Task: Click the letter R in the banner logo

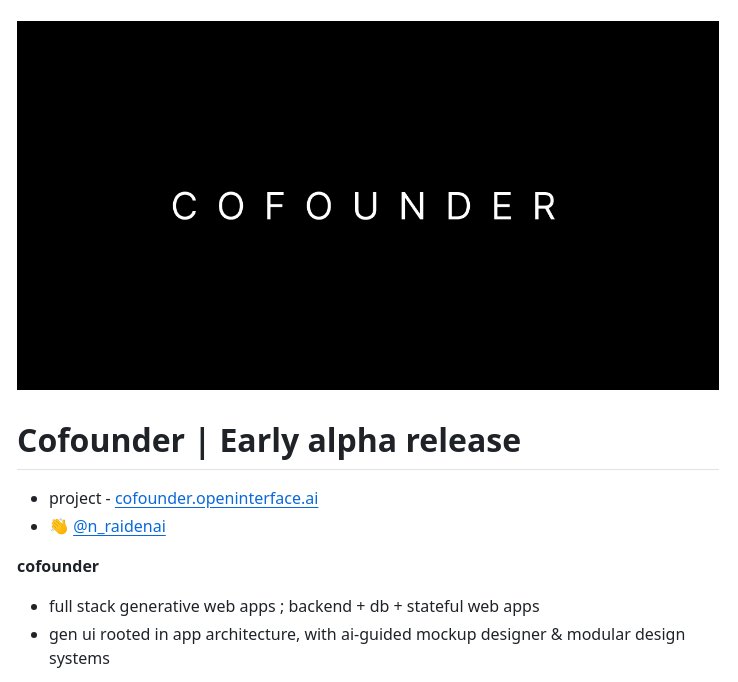Action: click(x=545, y=206)
